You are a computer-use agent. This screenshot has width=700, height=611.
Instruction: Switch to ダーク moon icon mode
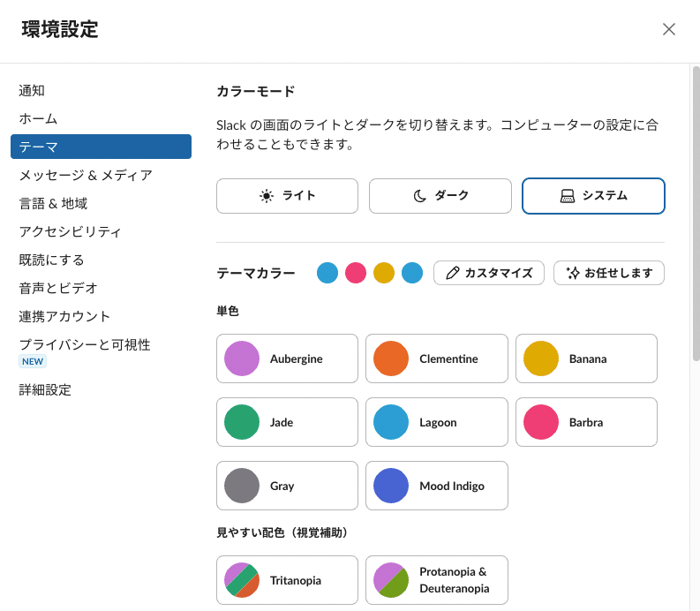pos(440,196)
